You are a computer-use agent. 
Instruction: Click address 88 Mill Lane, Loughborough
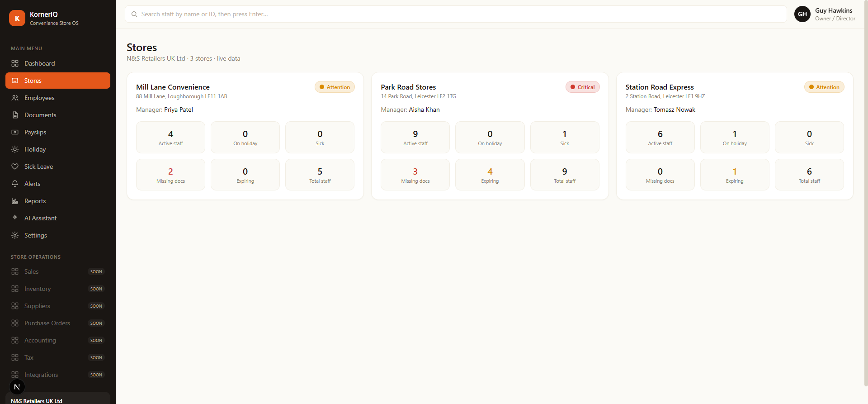pos(181,96)
